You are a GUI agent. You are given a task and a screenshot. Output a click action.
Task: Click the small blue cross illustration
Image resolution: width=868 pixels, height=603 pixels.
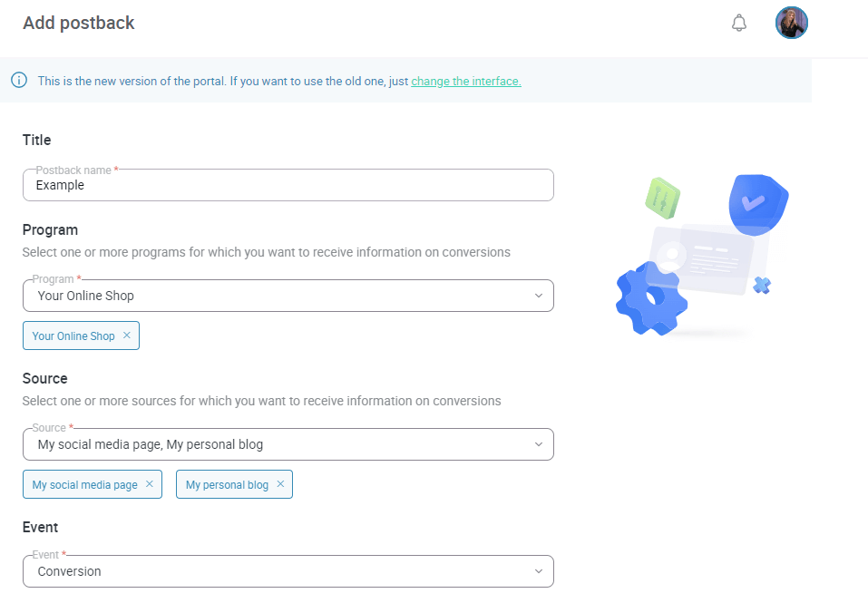click(762, 286)
